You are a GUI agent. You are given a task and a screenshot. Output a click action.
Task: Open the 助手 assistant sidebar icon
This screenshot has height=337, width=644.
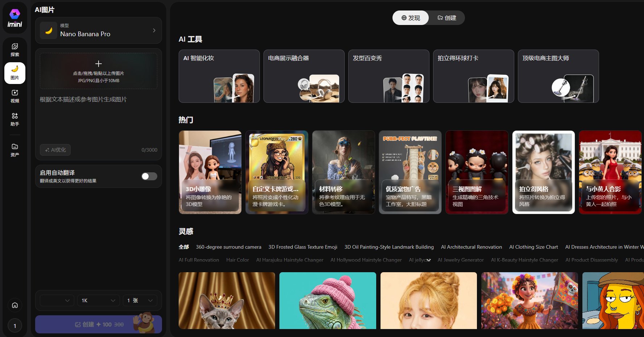(15, 119)
